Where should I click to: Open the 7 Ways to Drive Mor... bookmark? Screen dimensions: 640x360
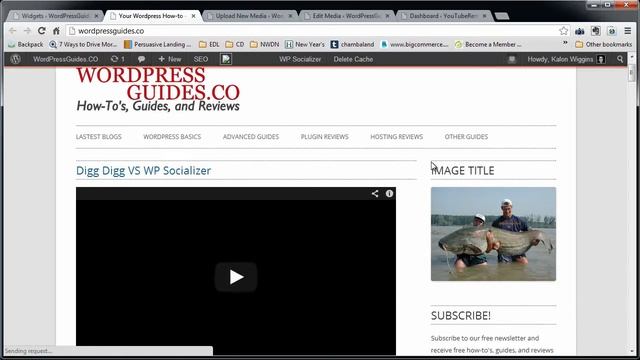pos(83,44)
